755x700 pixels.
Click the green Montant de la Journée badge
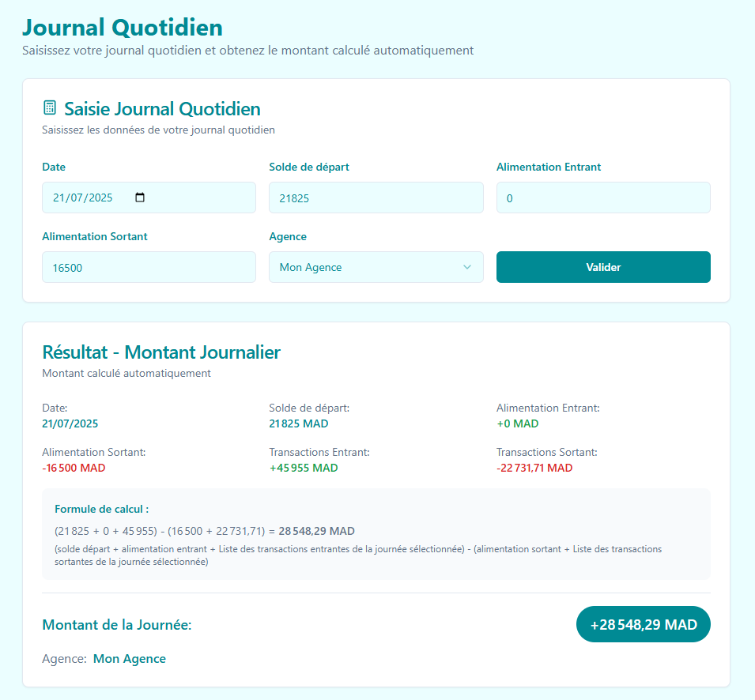click(643, 624)
